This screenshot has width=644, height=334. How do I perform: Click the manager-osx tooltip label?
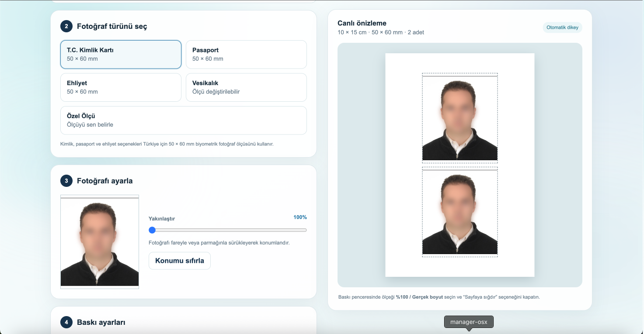click(x=469, y=322)
